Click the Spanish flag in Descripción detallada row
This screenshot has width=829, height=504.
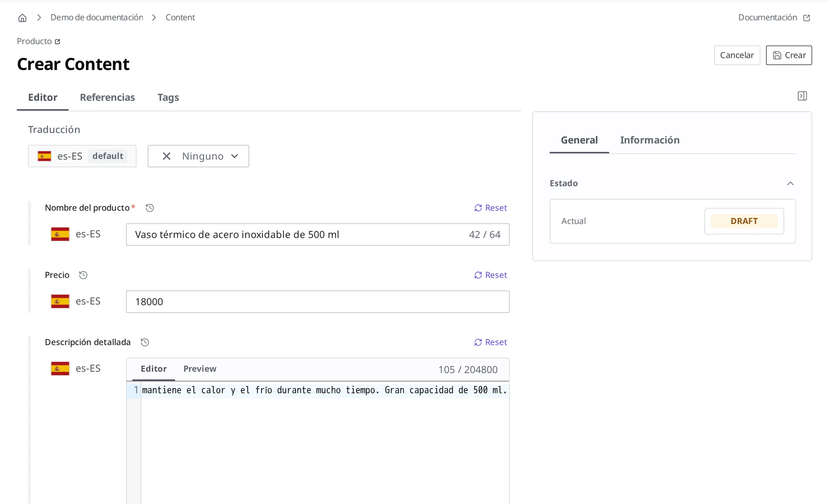point(60,369)
